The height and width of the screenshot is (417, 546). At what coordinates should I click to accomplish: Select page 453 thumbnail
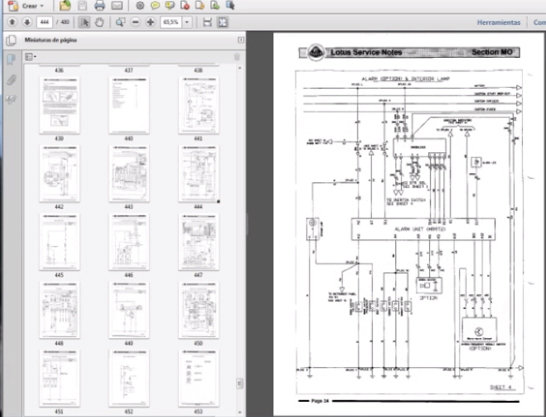[x=198, y=378]
